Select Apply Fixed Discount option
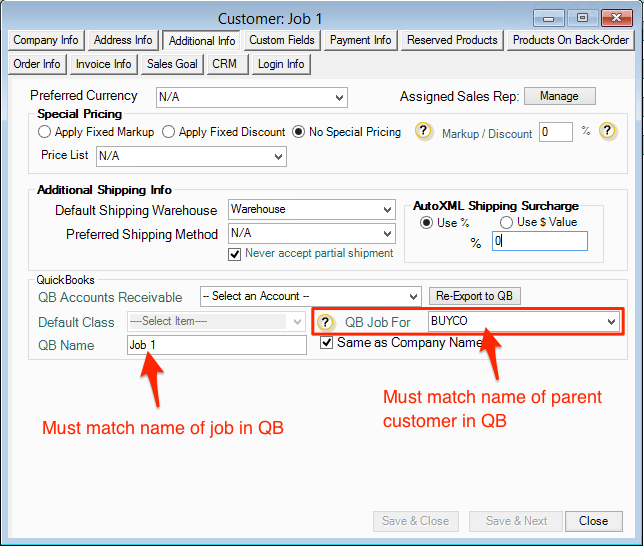 [x=168, y=132]
